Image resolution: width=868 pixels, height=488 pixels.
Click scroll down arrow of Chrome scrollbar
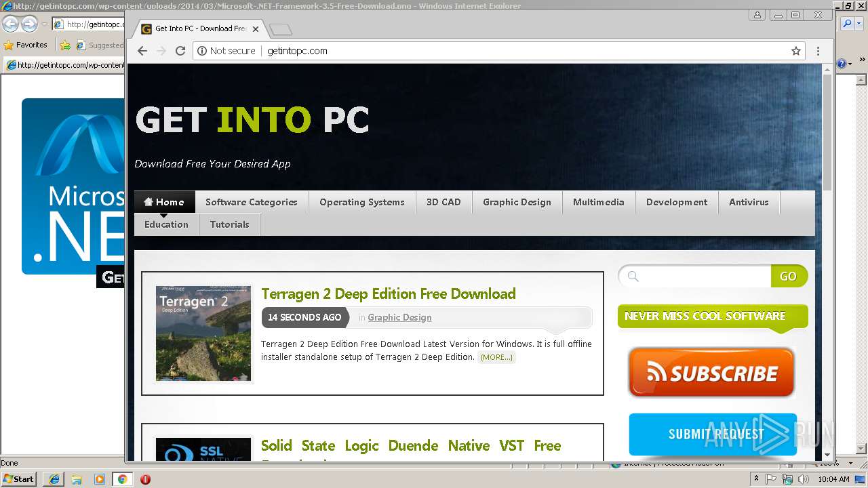[827, 455]
